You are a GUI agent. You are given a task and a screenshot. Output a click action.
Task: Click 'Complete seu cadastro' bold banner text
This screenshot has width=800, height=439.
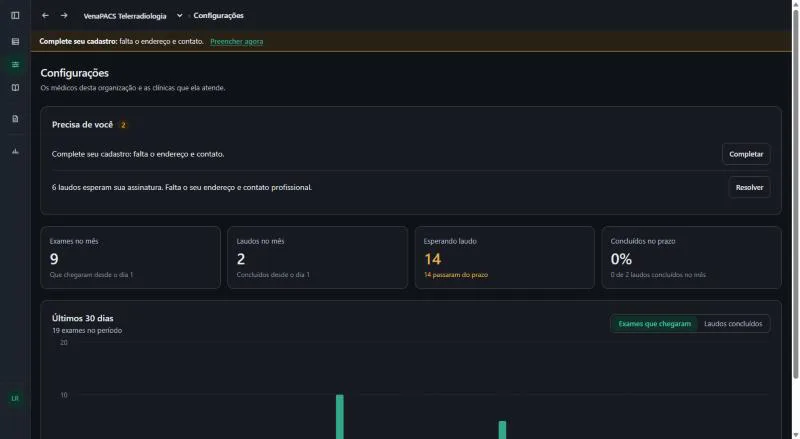(x=78, y=41)
